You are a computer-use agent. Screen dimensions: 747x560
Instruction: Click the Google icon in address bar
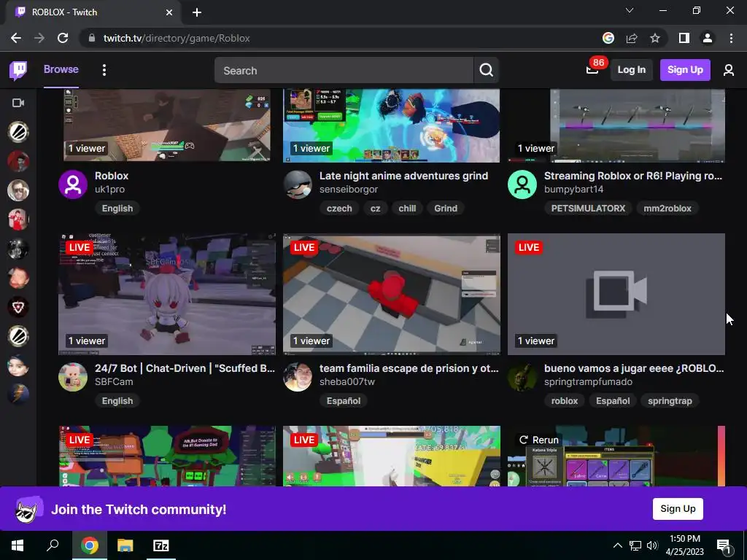point(608,38)
